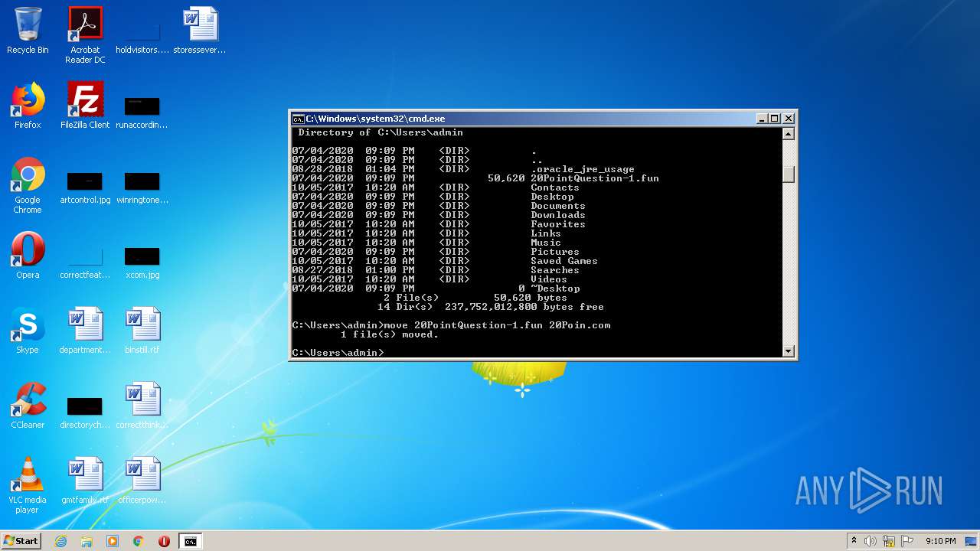
Task: Open Google Chrome desktop shortcut
Action: click(x=28, y=186)
